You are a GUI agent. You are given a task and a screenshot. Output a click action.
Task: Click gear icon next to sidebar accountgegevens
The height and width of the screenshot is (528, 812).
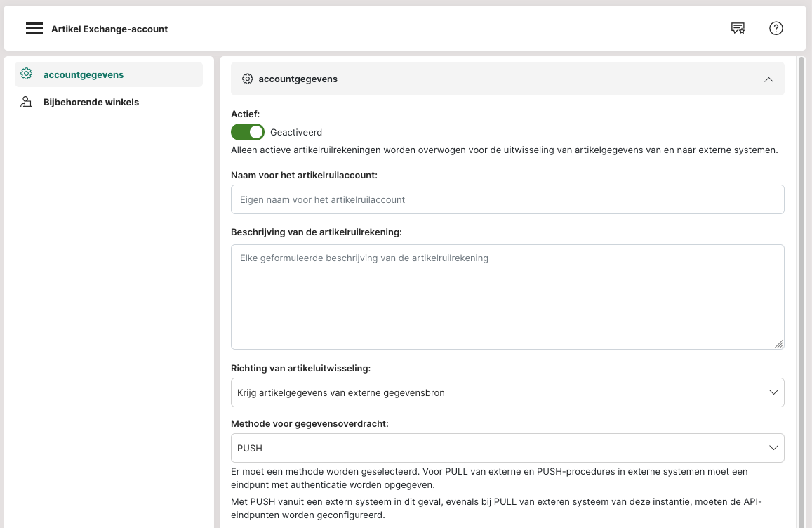coord(27,74)
